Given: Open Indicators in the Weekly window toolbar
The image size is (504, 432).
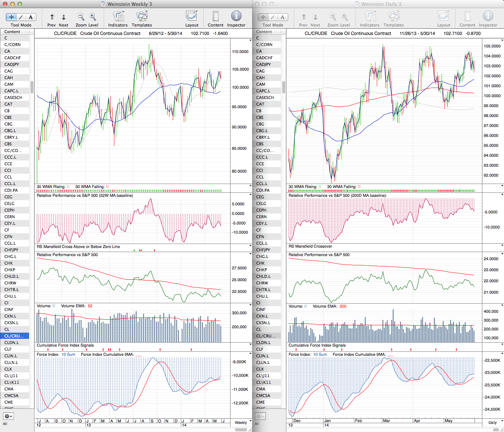Looking at the screenshot, I should click(118, 17).
